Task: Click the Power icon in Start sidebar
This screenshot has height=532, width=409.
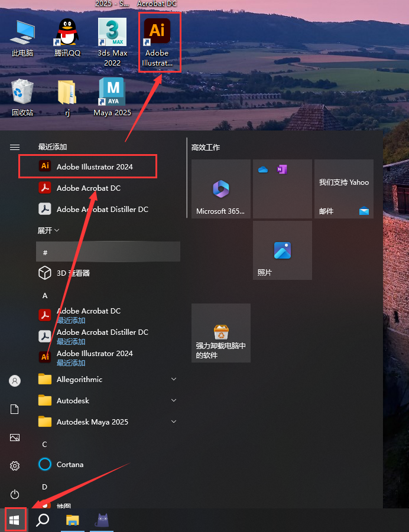Action: [15, 494]
